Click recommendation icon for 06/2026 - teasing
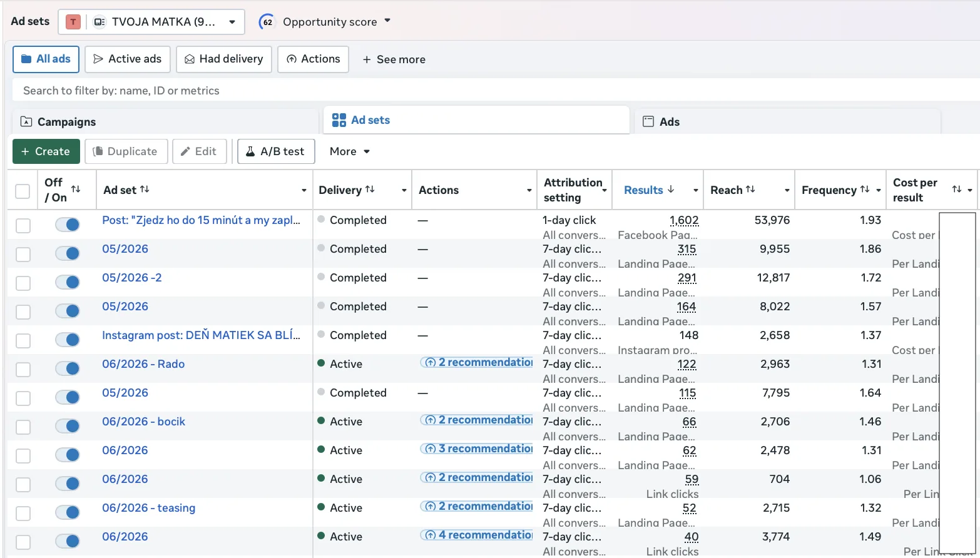Image resolution: width=980 pixels, height=558 pixels. pos(431,507)
